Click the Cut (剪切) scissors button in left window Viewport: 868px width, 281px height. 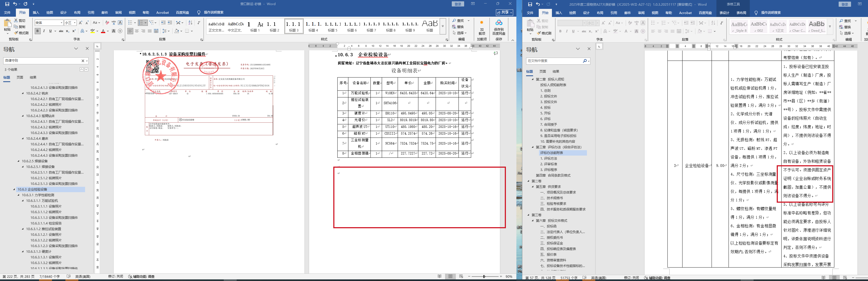[20, 20]
